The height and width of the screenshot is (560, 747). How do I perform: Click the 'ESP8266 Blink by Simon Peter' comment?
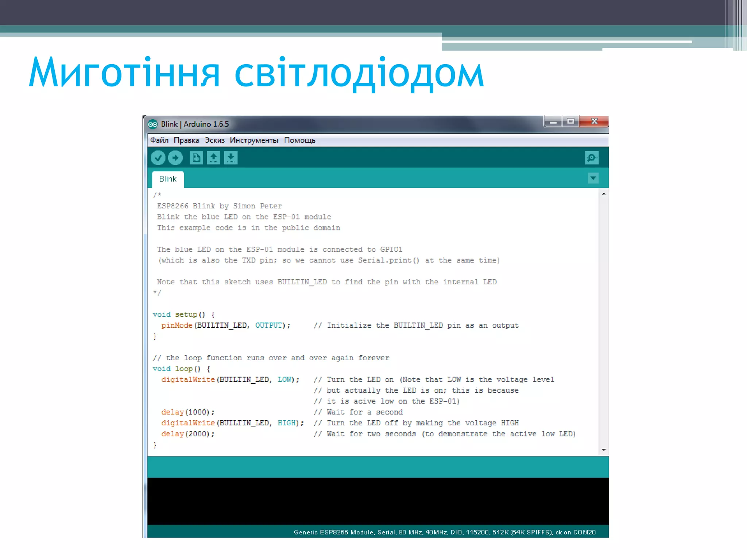(219, 206)
